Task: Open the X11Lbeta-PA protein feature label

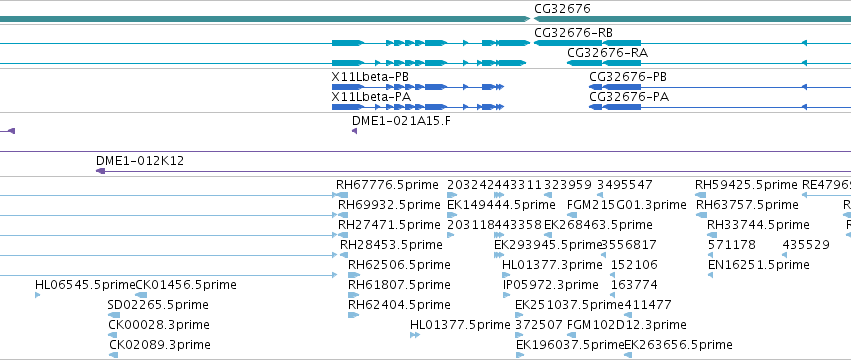Action: click(371, 97)
